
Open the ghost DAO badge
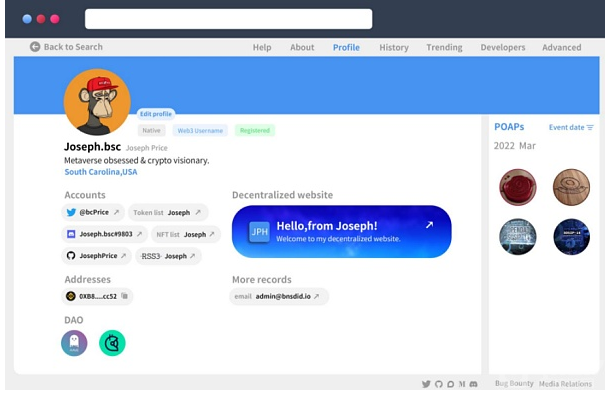74,343
